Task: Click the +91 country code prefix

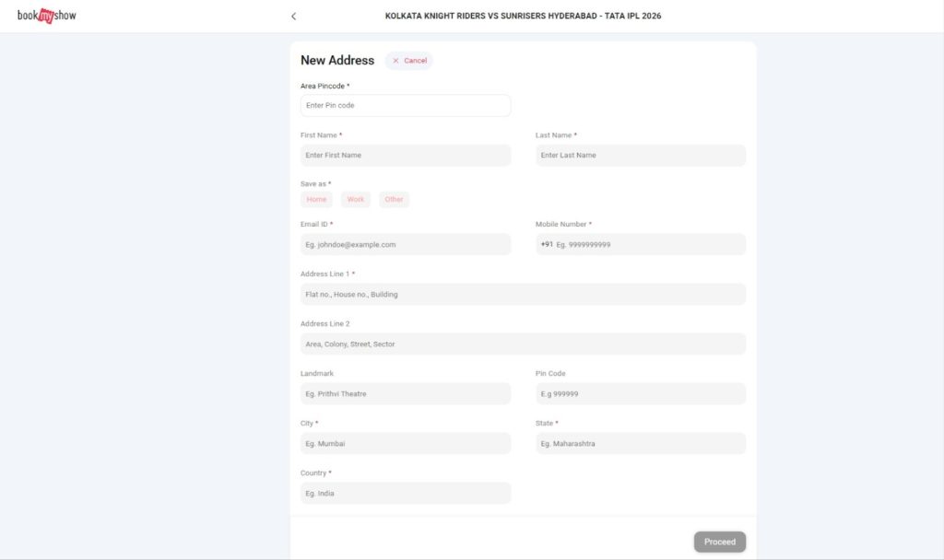Action: pyautogui.click(x=547, y=244)
